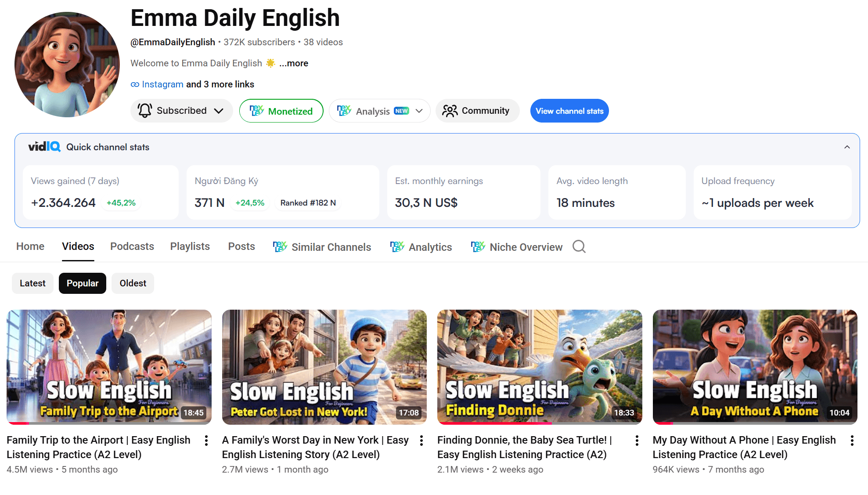The image size is (868, 495).
Task: Select the Videos tab
Action: point(78,246)
